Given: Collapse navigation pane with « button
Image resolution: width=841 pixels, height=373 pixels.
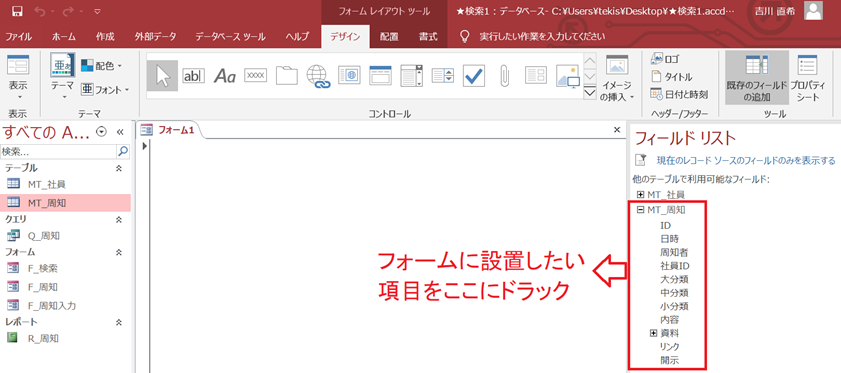Looking at the screenshot, I should click(x=120, y=131).
